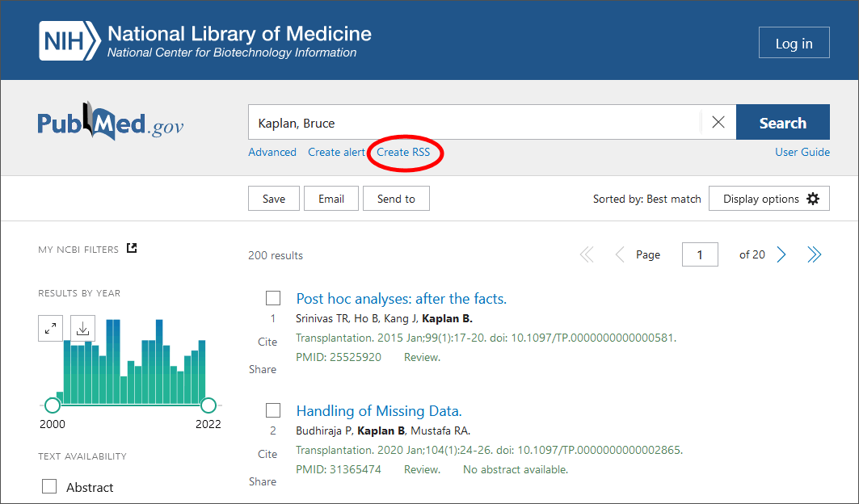Select checkbox for Handling of Missing Data

coord(273,410)
